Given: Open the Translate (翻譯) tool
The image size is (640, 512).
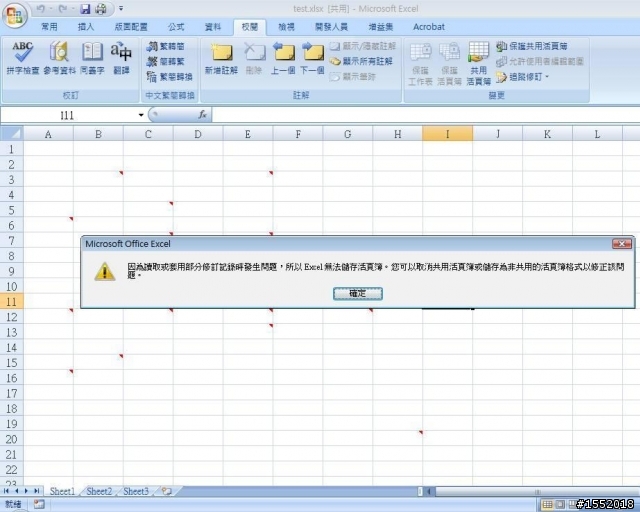Looking at the screenshot, I should (x=121, y=58).
